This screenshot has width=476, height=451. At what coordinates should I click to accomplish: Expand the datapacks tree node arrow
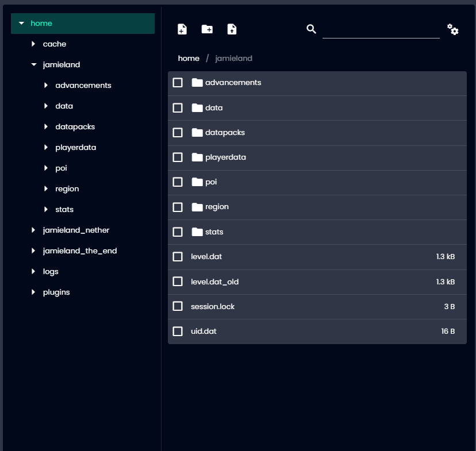click(x=46, y=126)
